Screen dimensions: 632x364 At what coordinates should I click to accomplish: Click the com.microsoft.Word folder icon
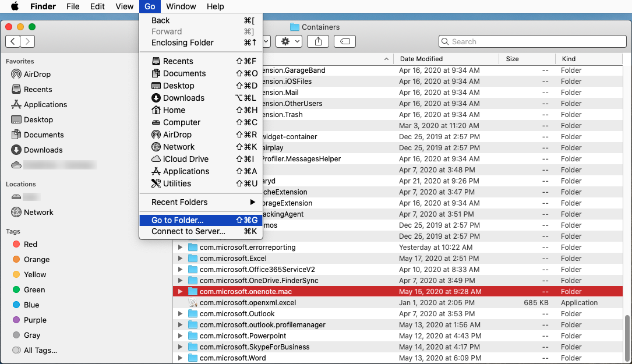(193, 358)
